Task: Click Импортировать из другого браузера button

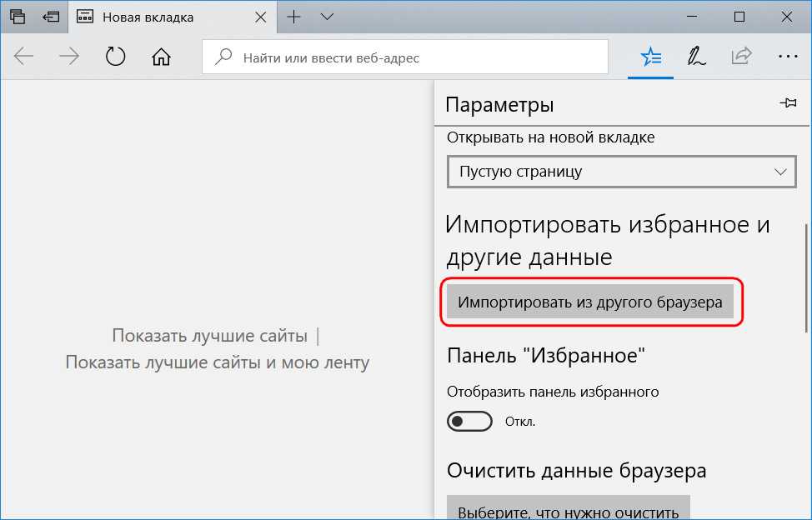Action: [x=590, y=302]
